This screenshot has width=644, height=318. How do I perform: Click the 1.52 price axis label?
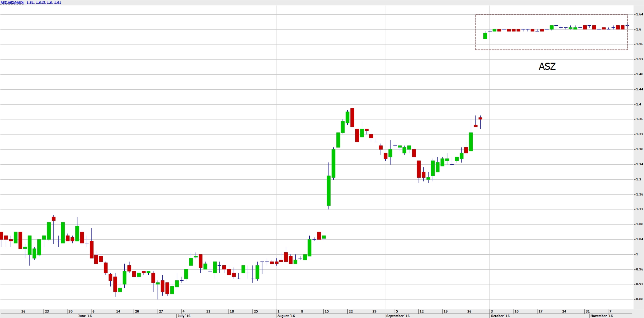(639, 59)
